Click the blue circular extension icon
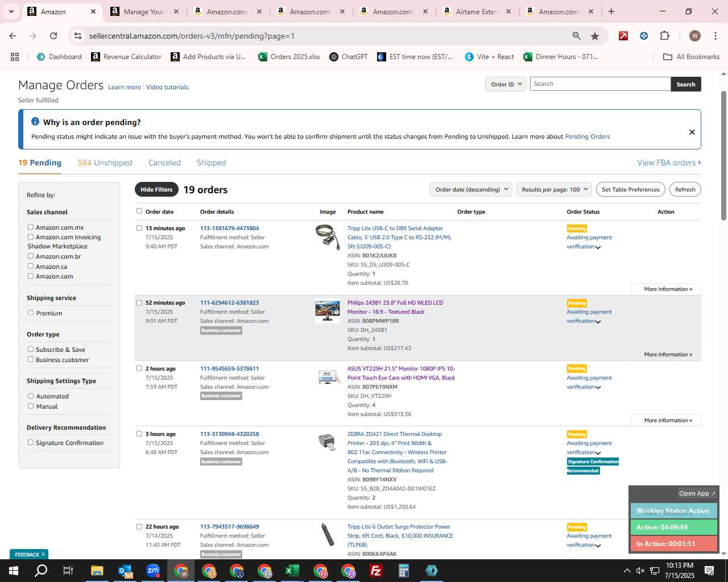Viewport: 728px width, 582px height. [644, 36]
